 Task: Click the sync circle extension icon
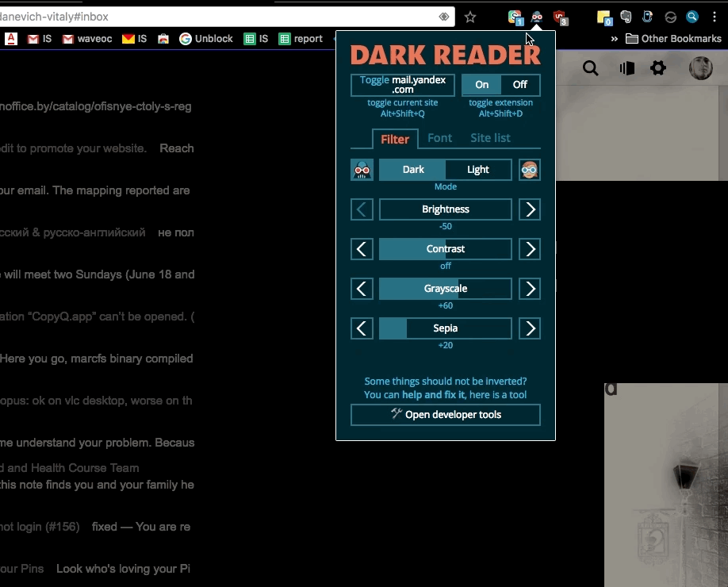tap(670, 17)
